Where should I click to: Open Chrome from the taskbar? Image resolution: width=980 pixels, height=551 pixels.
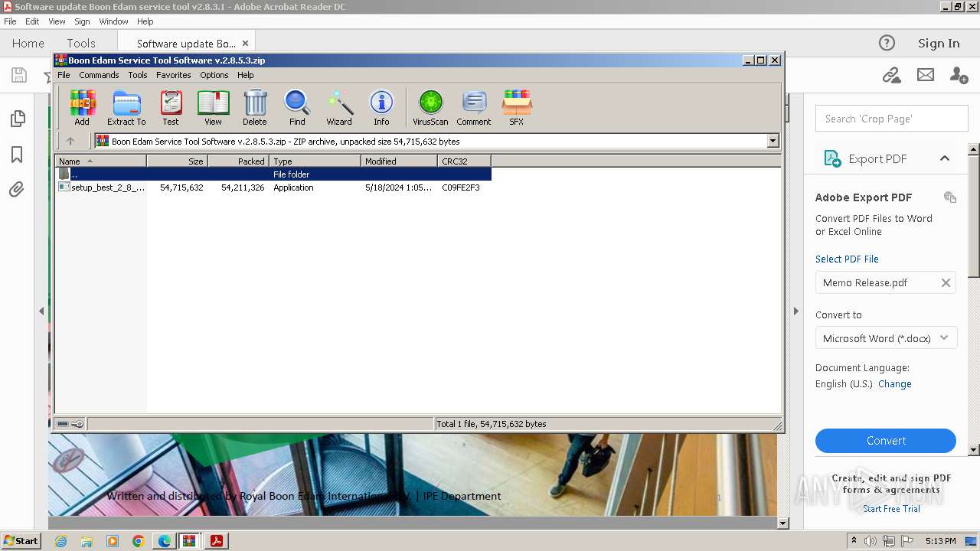(138, 541)
